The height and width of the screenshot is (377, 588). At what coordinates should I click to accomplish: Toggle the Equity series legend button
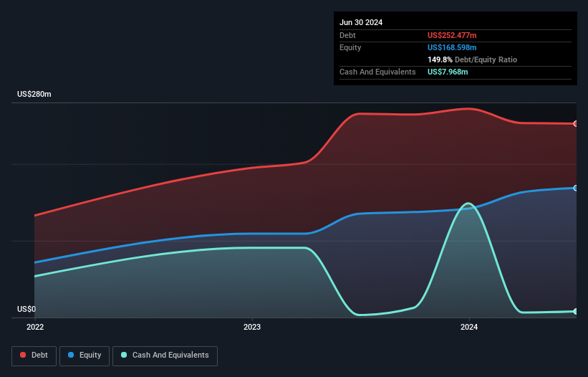point(85,355)
